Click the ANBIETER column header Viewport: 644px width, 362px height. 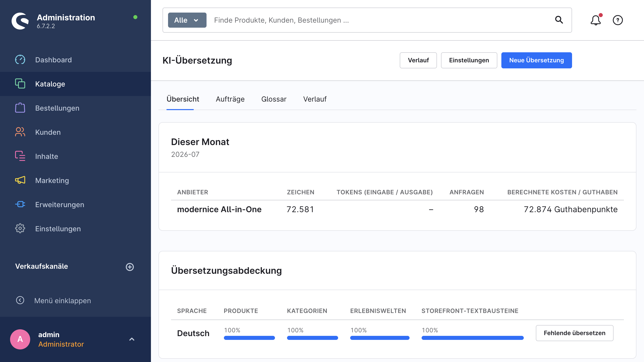[x=192, y=192]
